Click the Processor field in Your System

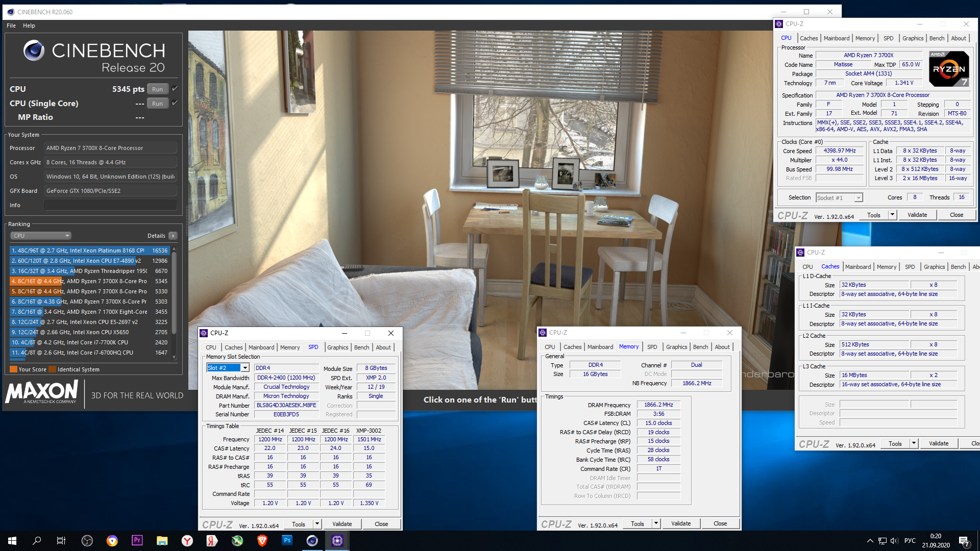pos(110,148)
